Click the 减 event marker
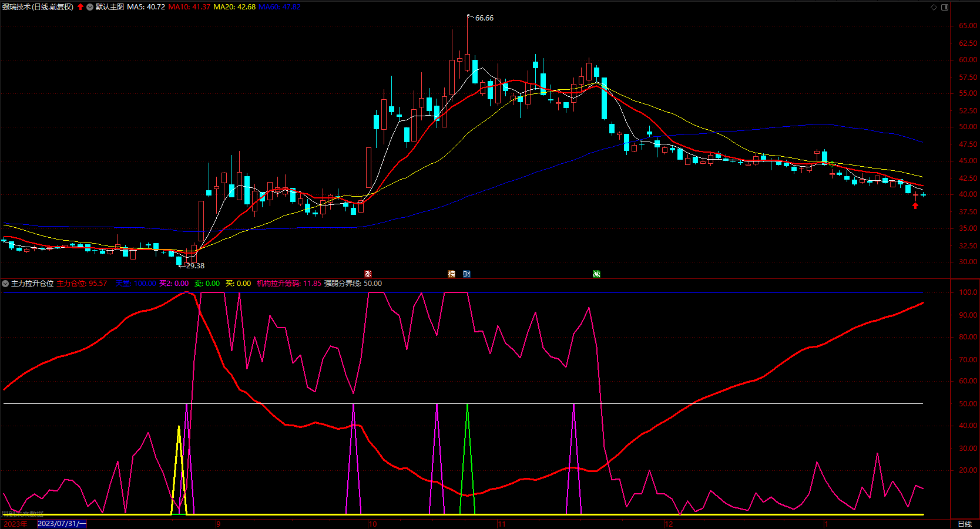This screenshot has height=529, width=980. (596, 274)
